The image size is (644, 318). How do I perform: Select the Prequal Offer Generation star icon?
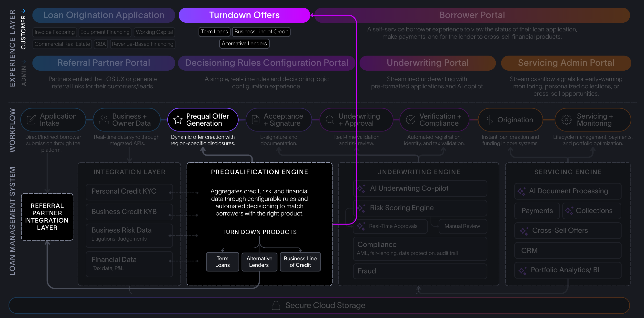[x=178, y=120]
